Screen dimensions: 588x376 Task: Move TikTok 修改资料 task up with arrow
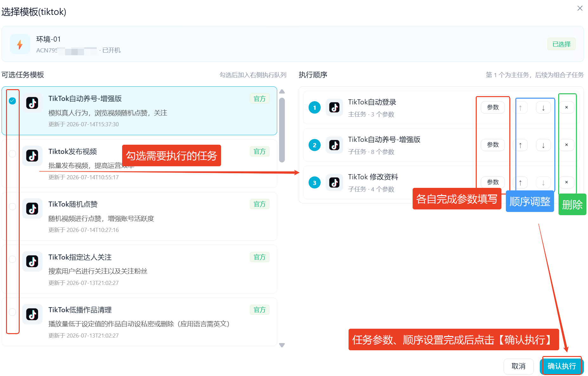click(x=520, y=182)
